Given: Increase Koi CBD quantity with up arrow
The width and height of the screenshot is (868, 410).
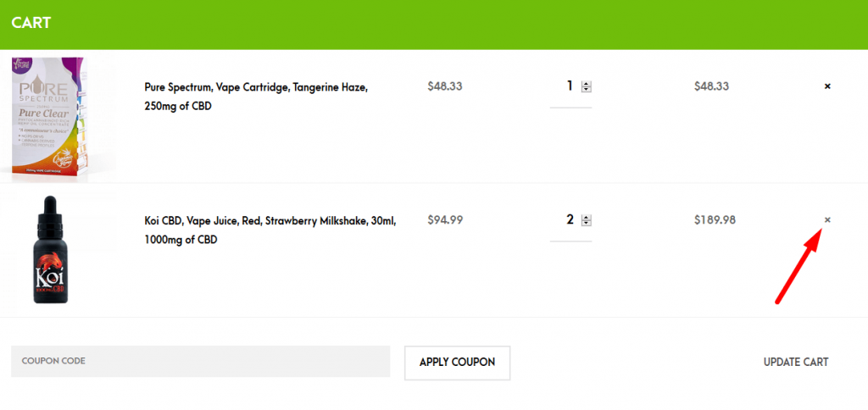Looking at the screenshot, I should (x=587, y=218).
